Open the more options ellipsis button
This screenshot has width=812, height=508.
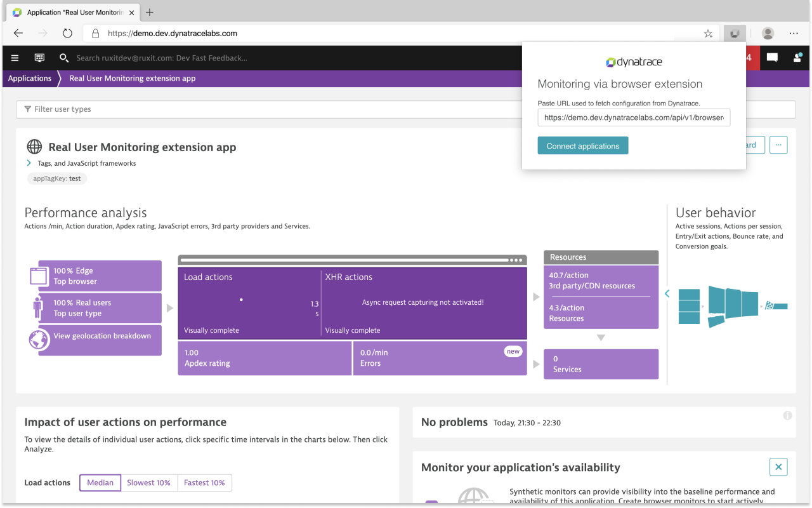[x=778, y=145]
